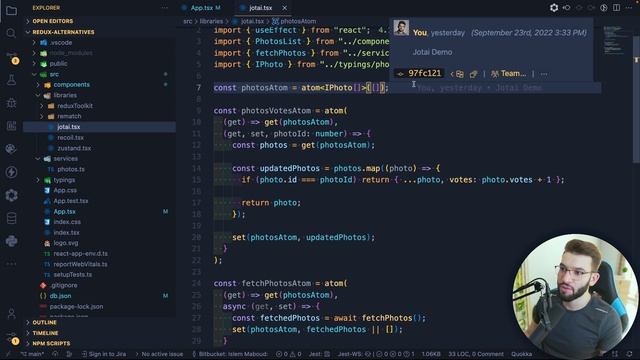
Task: Toggle file blame icon in editor toolbar
Action: click(604, 8)
